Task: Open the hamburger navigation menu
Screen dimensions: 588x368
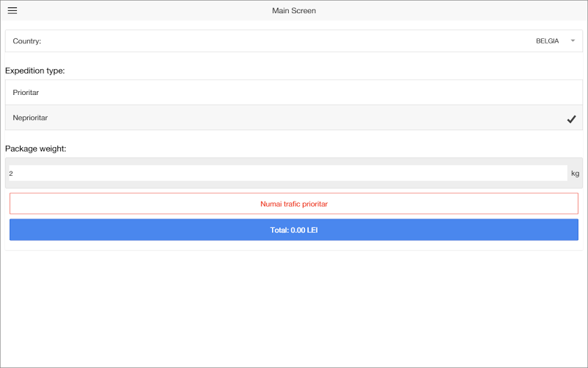Action: pyautogui.click(x=12, y=10)
